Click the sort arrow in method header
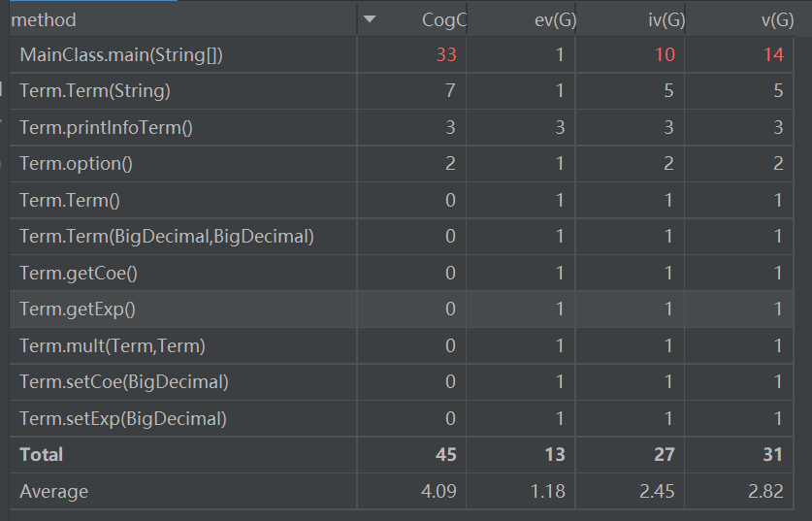Image resolution: width=812 pixels, height=521 pixels. pyautogui.click(x=369, y=19)
